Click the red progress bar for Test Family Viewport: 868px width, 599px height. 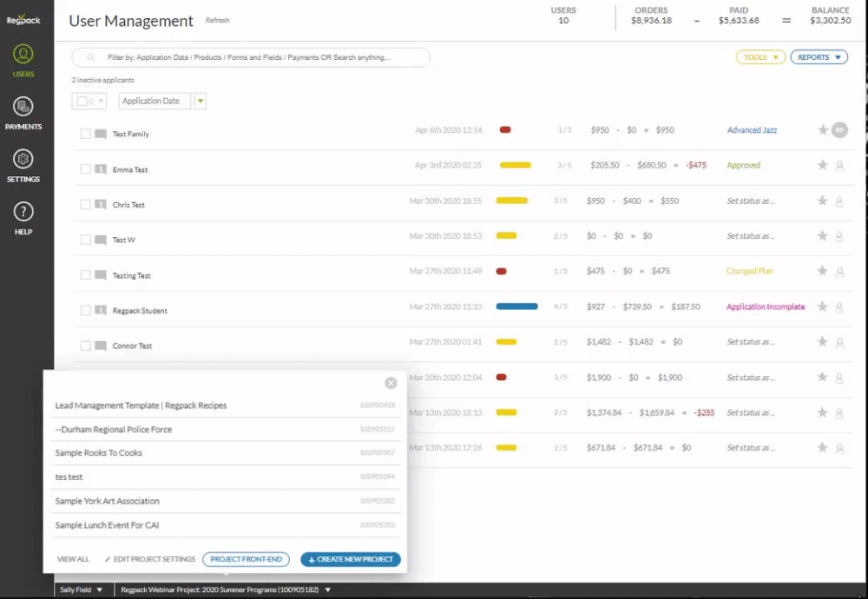click(505, 130)
